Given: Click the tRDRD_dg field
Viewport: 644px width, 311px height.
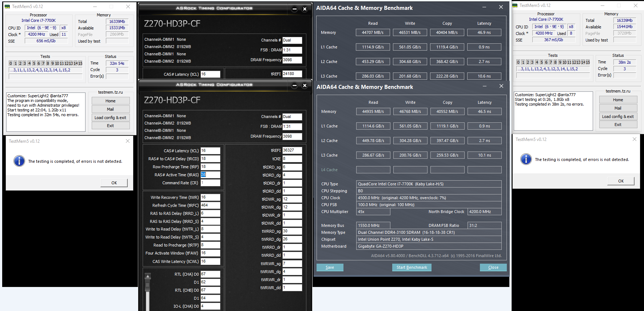Looking at the screenshot, I should pyautogui.click(x=292, y=175).
